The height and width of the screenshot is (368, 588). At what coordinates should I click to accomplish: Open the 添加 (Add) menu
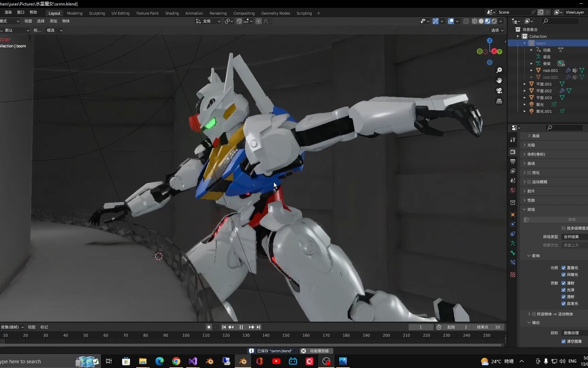53,21
